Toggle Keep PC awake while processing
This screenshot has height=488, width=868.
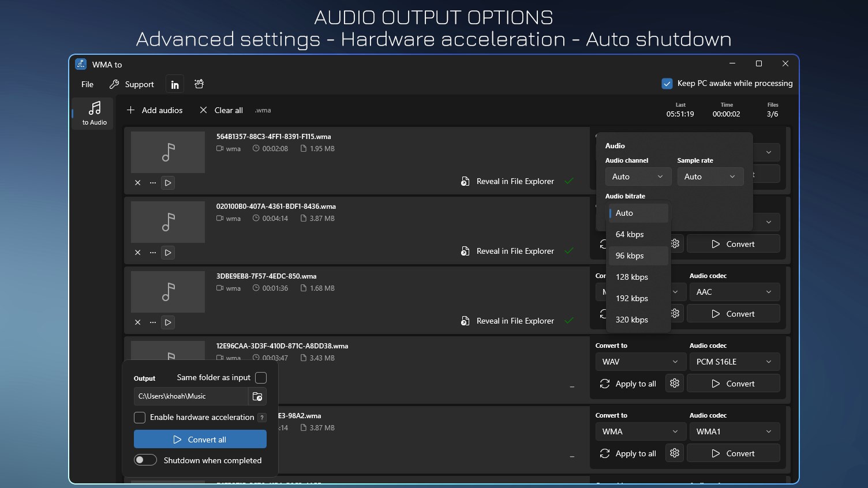[667, 84]
